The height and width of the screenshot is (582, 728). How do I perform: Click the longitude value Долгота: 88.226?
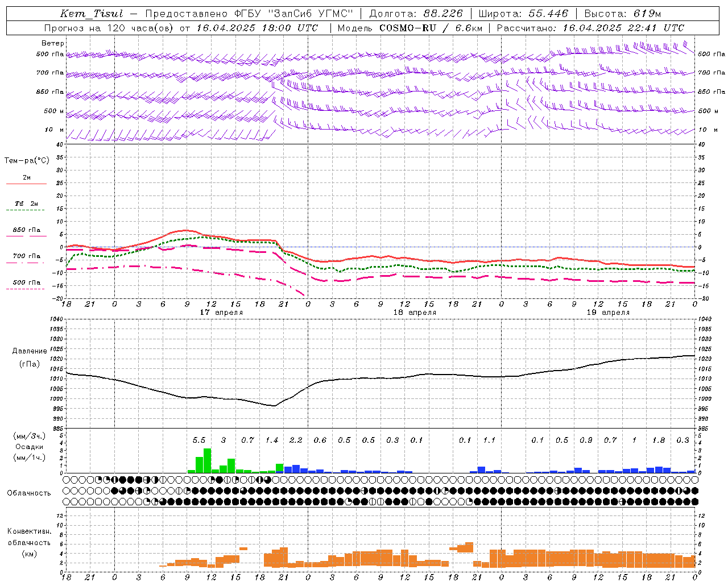click(416, 14)
